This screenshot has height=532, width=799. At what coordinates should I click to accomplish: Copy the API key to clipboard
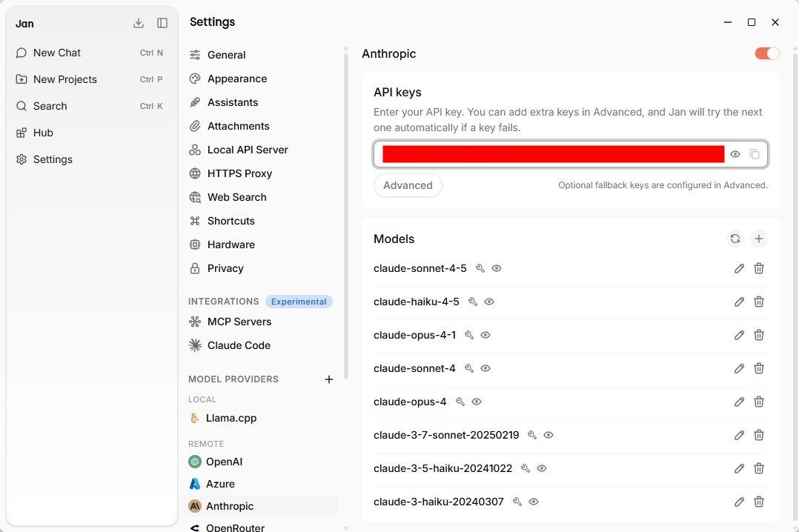755,154
